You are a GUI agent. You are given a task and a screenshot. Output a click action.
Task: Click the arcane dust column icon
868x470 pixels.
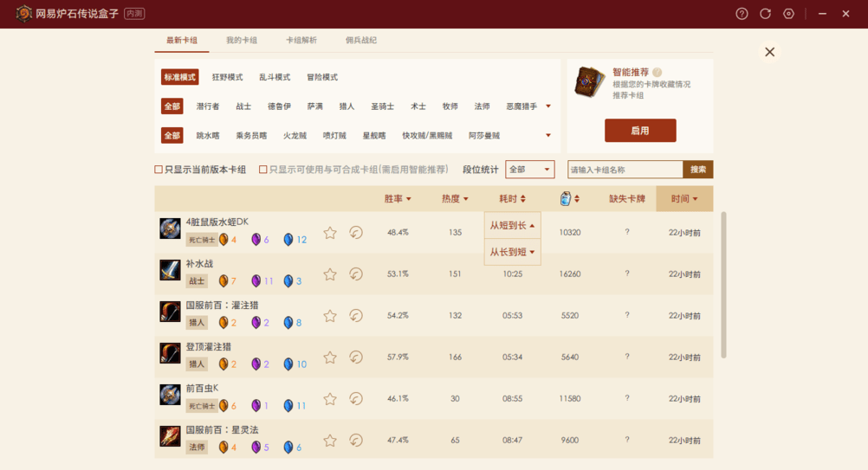566,198
